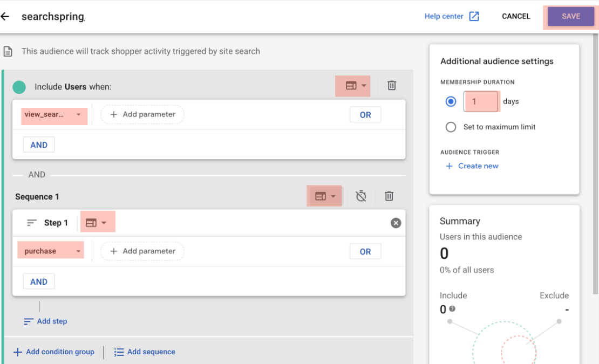Add a parameter to the purchase event
This screenshot has width=599, height=364.
coord(142,251)
